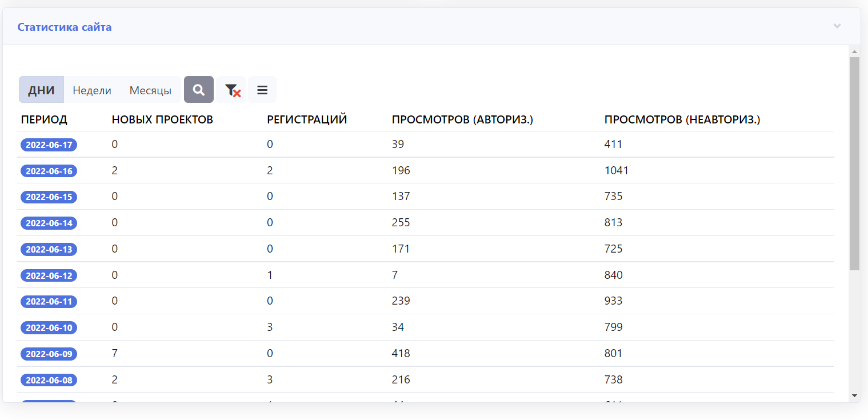This screenshot has height=420, width=868.
Task: Select the 2022-06-14 date badge
Action: [49, 223]
